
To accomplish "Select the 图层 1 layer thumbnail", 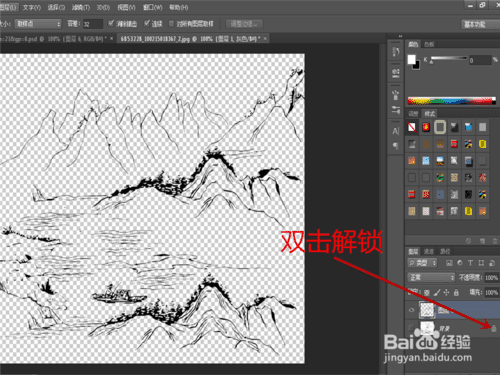I will [x=427, y=310].
